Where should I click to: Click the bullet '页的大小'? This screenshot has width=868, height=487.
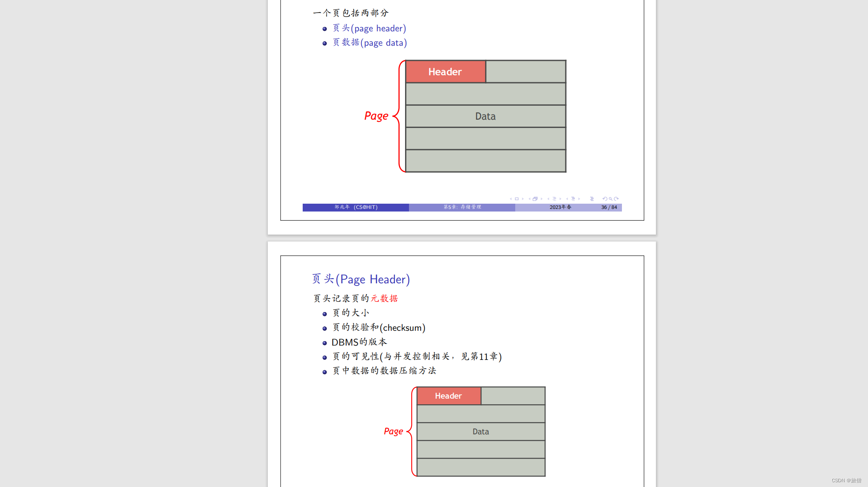pyautogui.click(x=351, y=313)
